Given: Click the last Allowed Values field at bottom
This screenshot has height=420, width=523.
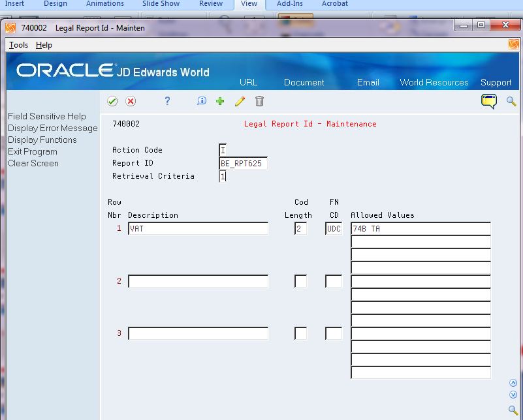Looking at the screenshot, I should [x=421, y=372].
